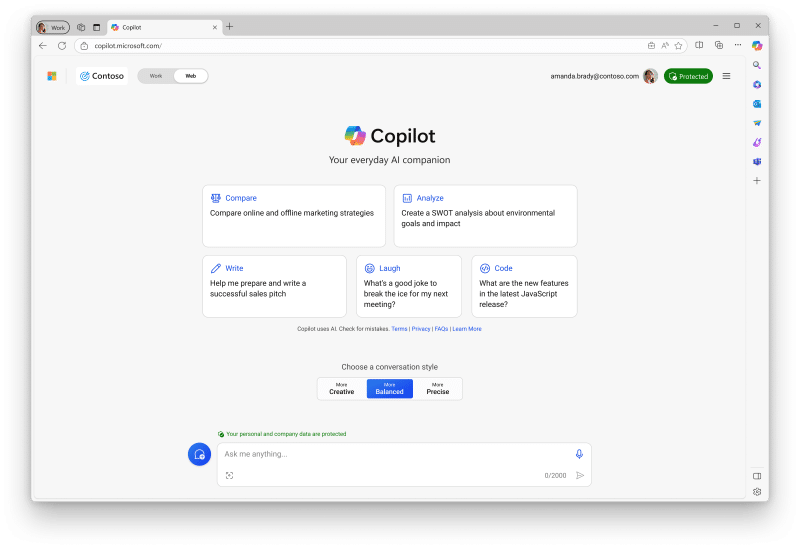
Task: Open the Teams icon in Edge sidebar
Action: click(x=757, y=161)
